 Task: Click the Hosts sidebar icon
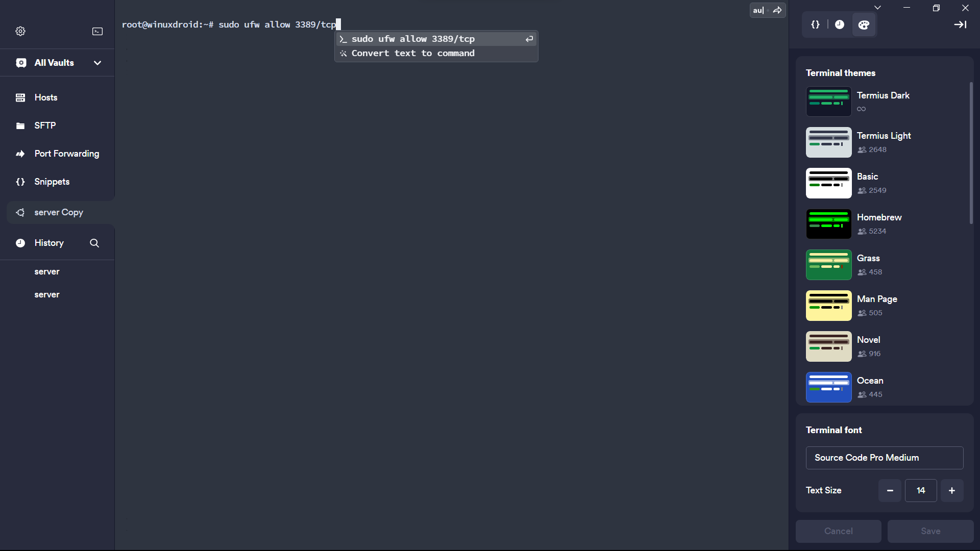coord(20,97)
